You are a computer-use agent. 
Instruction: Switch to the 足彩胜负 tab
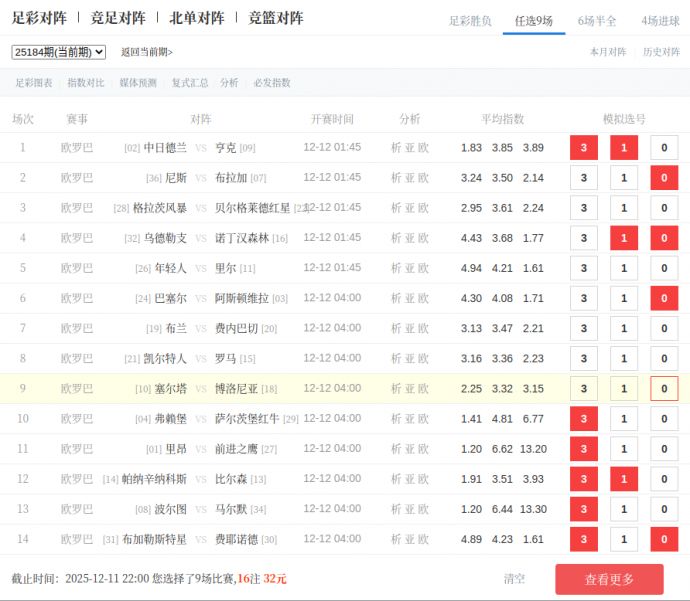tap(470, 21)
